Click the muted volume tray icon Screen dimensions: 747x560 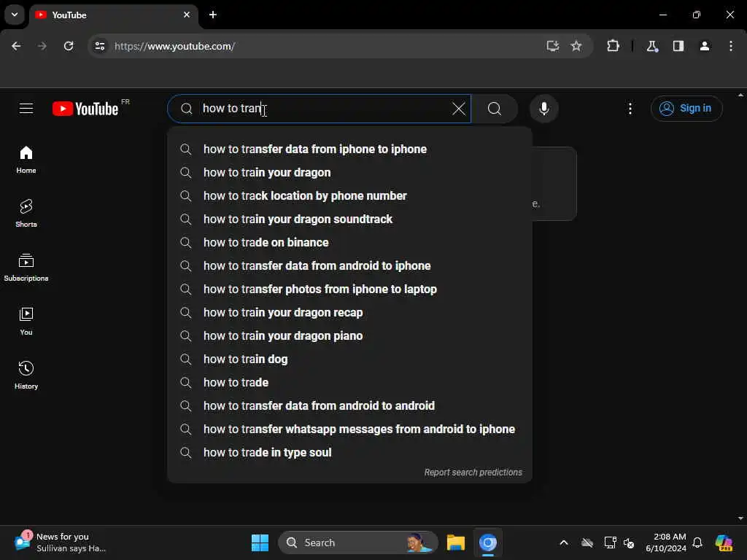(x=629, y=542)
